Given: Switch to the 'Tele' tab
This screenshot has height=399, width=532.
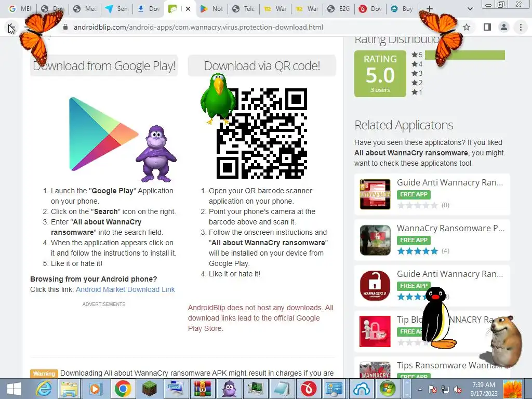Looking at the screenshot, I should [244, 9].
